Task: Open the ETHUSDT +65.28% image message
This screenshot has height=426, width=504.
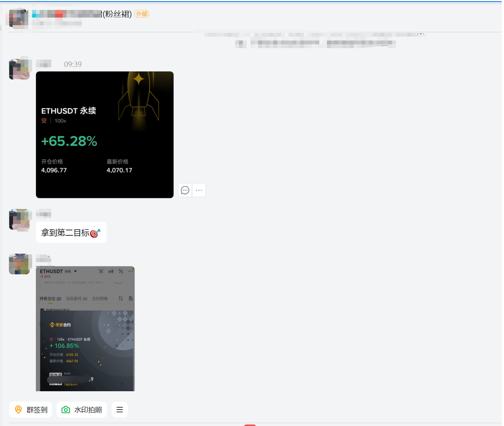Action: coord(104,134)
